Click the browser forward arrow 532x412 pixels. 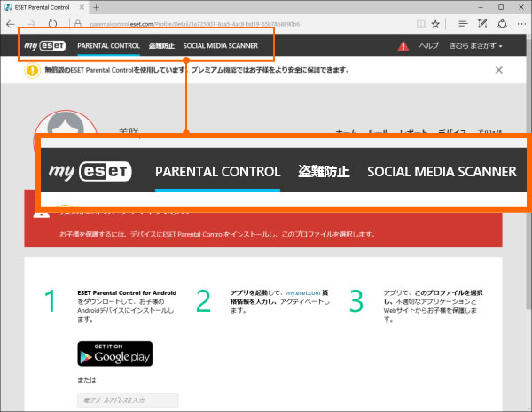[31, 24]
